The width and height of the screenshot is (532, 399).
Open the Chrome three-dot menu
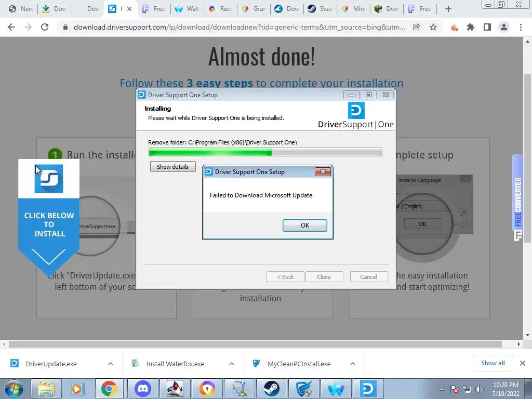(x=521, y=27)
